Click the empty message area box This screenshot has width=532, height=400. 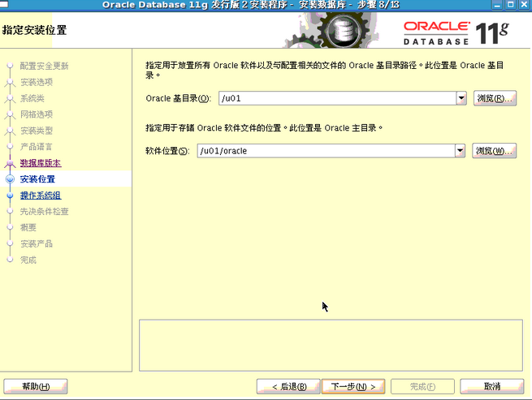tap(331, 345)
